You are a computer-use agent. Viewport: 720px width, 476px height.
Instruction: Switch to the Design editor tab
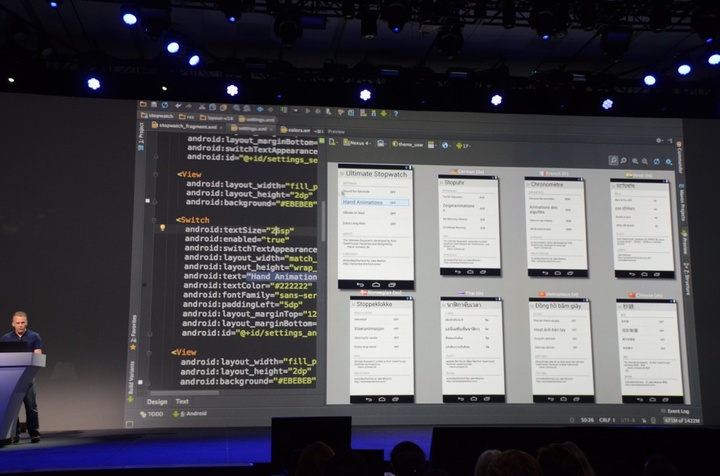pos(157,402)
